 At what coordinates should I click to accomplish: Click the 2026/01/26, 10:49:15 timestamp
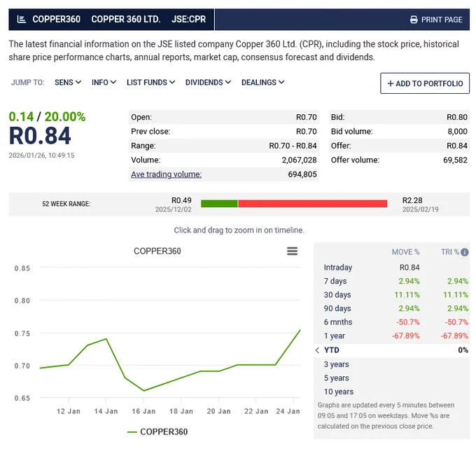(x=41, y=156)
